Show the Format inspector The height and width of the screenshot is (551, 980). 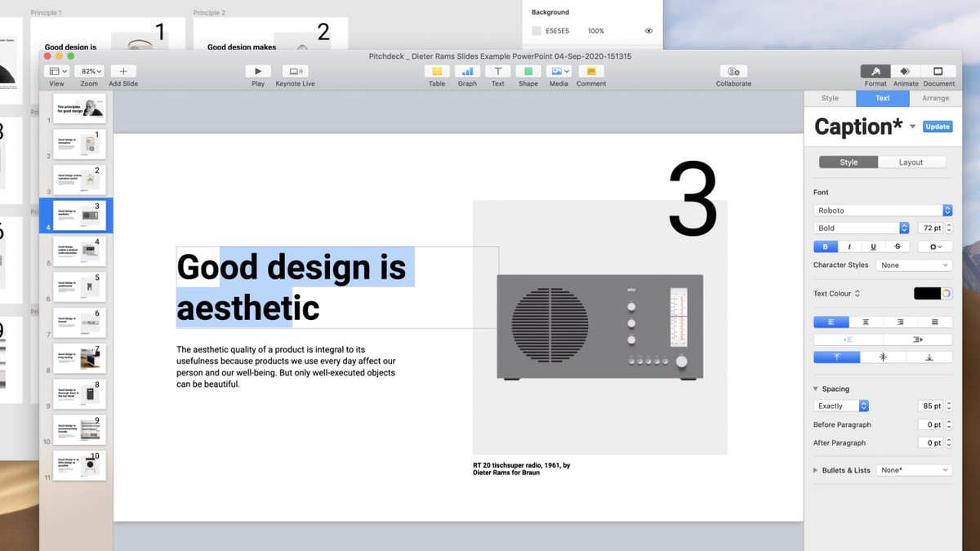pos(875,71)
